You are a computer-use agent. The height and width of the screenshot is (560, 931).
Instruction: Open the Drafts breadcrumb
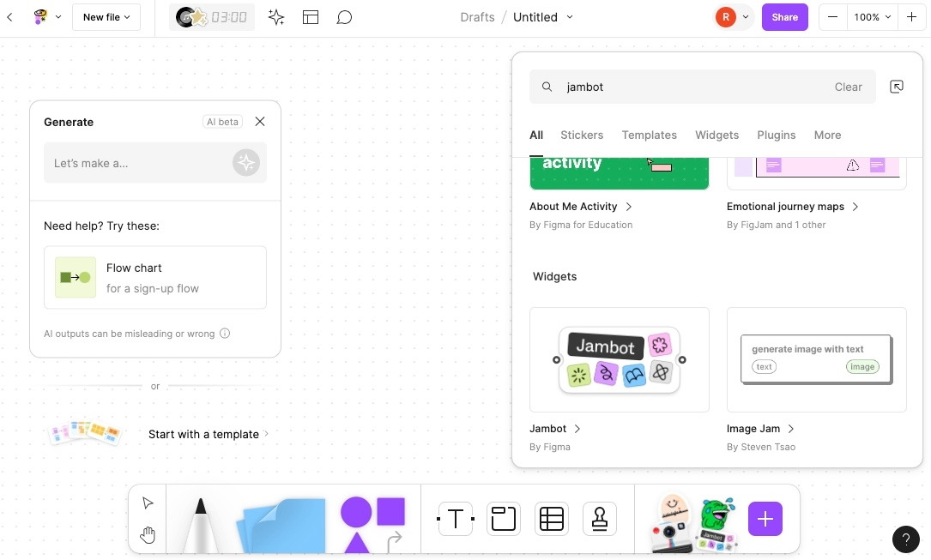477,17
